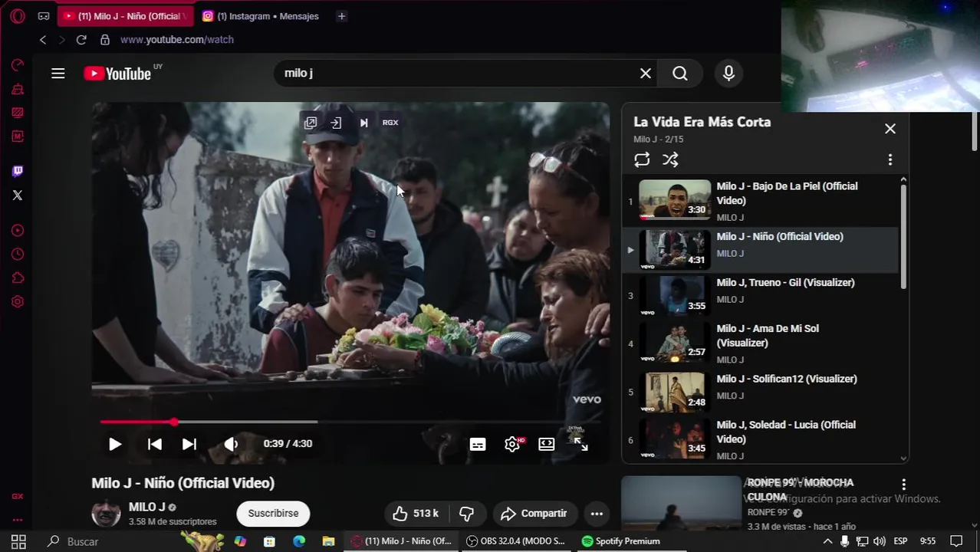The height and width of the screenshot is (552, 980).
Task: Open options for RONPE 99 recommended video
Action: [904, 485]
